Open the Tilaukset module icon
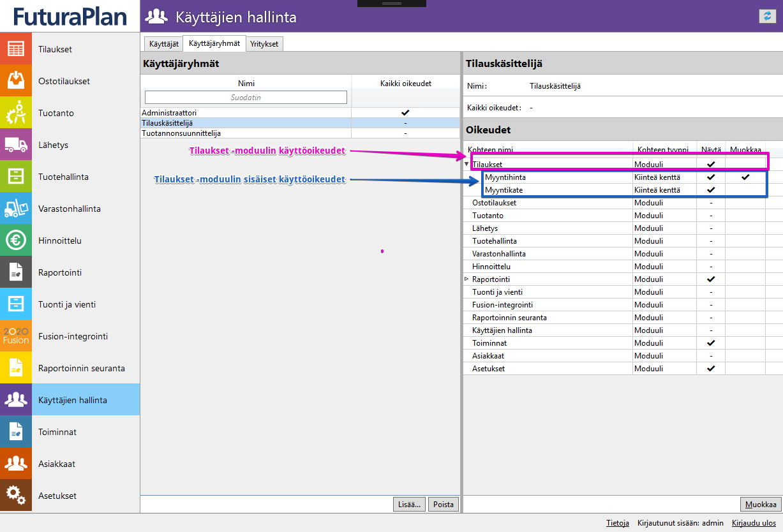Image resolution: width=783 pixels, height=532 pixels. pyautogui.click(x=16, y=49)
